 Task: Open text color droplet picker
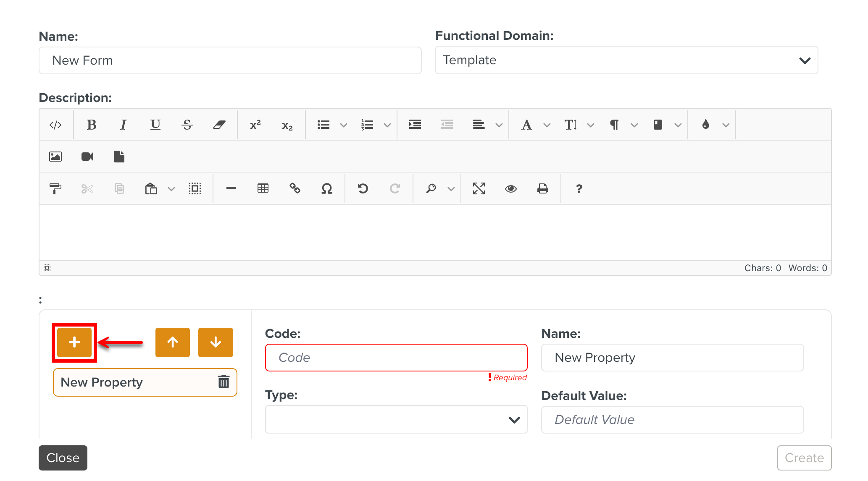(706, 125)
